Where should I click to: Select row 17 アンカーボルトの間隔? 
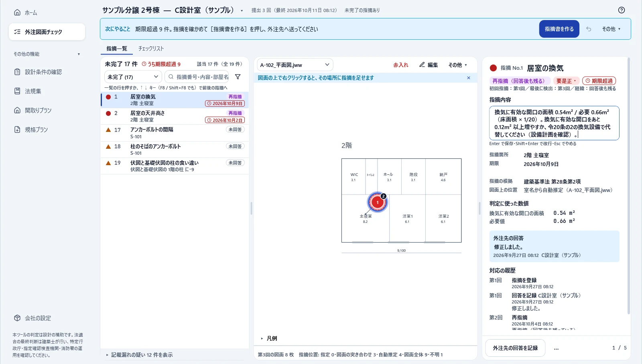tap(175, 133)
